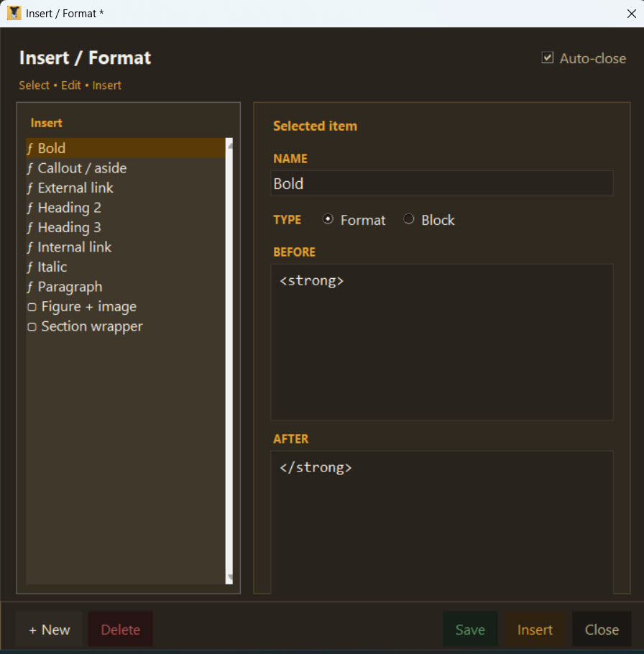Viewport: 644px width, 654px height.
Task: Click into the AFTER text area
Action: click(442, 522)
